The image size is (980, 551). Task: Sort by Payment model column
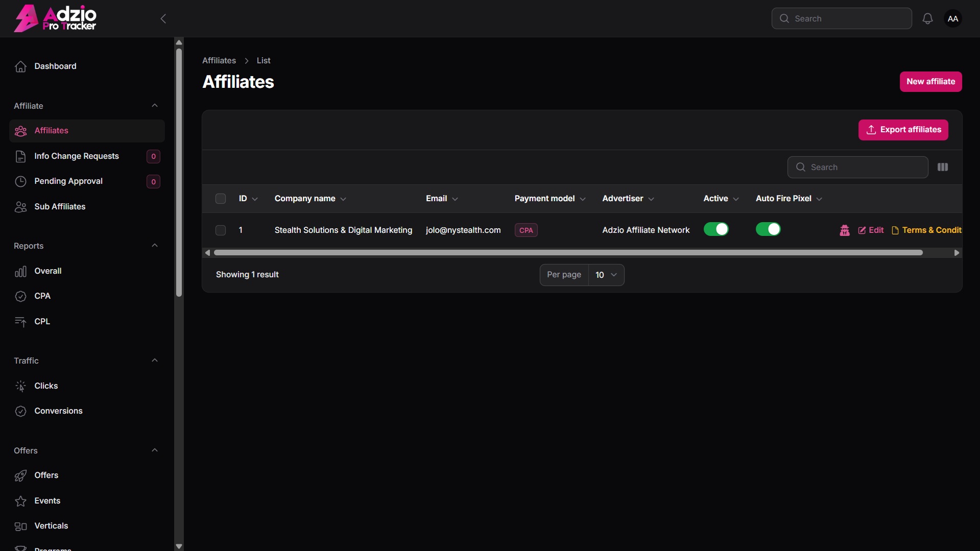pyautogui.click(x=550, y=199)
